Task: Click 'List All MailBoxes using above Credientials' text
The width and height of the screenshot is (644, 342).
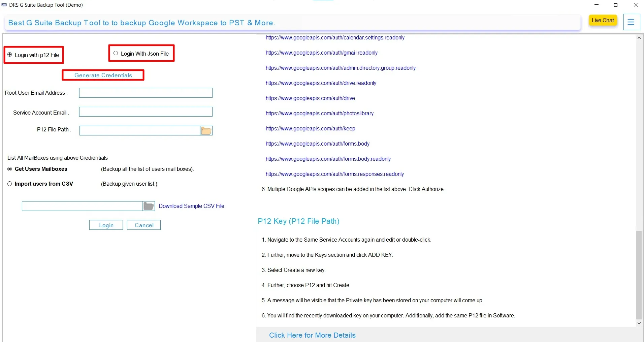Action: click(58, 158)
